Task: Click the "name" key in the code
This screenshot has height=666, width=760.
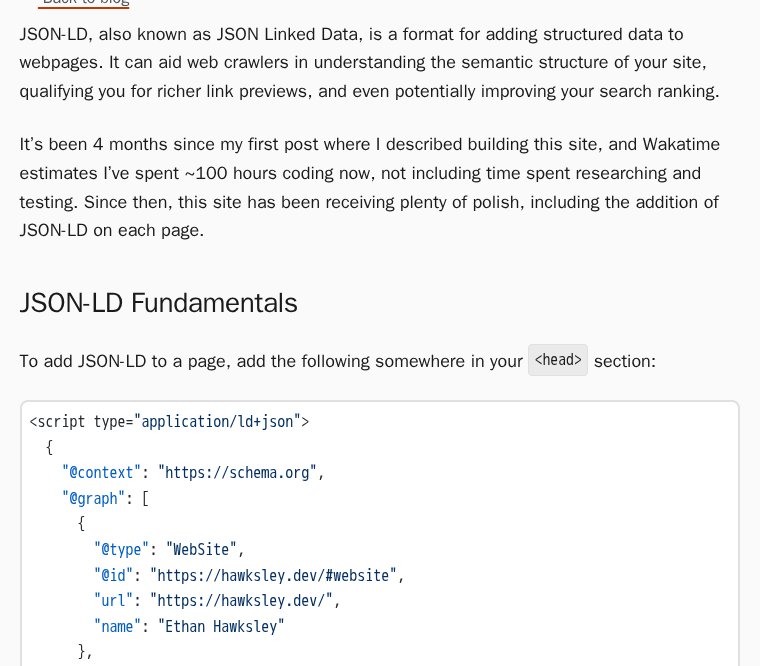Action: [117, 627]
